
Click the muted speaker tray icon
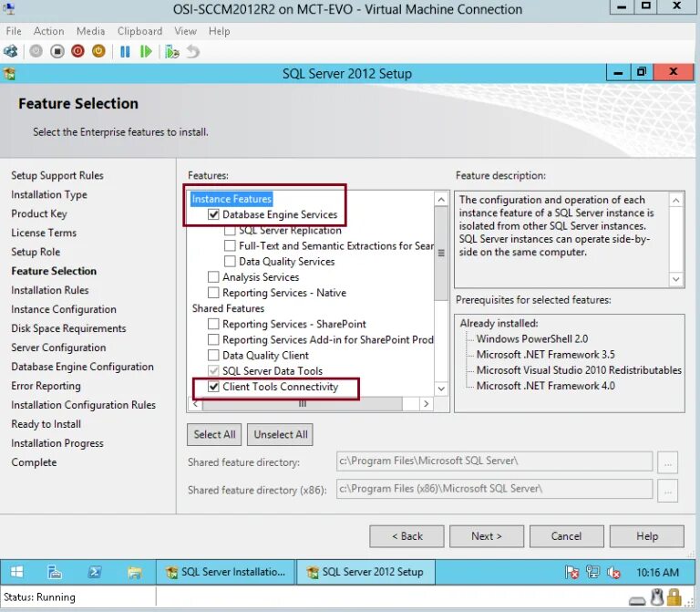[613, 572]
